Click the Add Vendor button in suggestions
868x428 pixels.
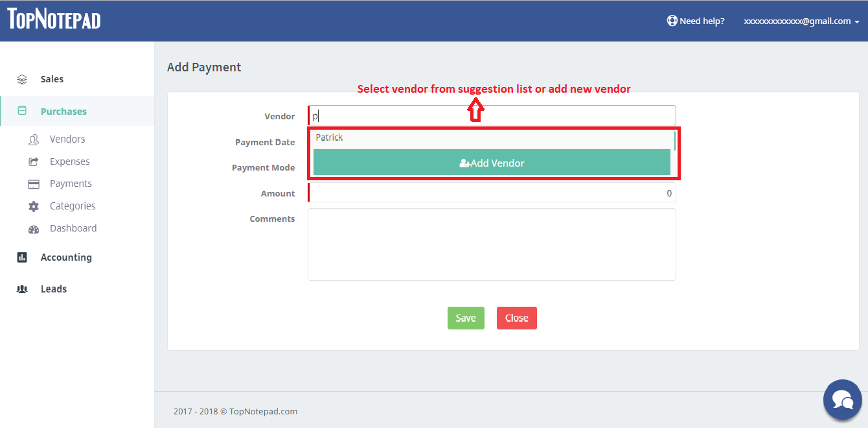[492, 163]
